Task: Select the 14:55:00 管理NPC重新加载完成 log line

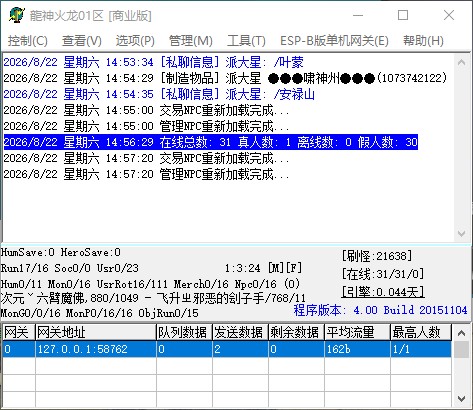Action: click(x=146, y=126)
